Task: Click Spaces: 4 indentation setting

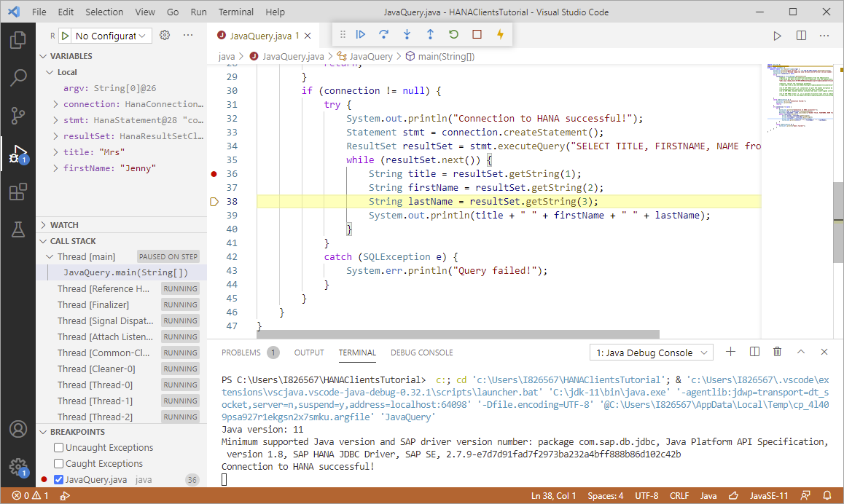Action: click(606, 496)
